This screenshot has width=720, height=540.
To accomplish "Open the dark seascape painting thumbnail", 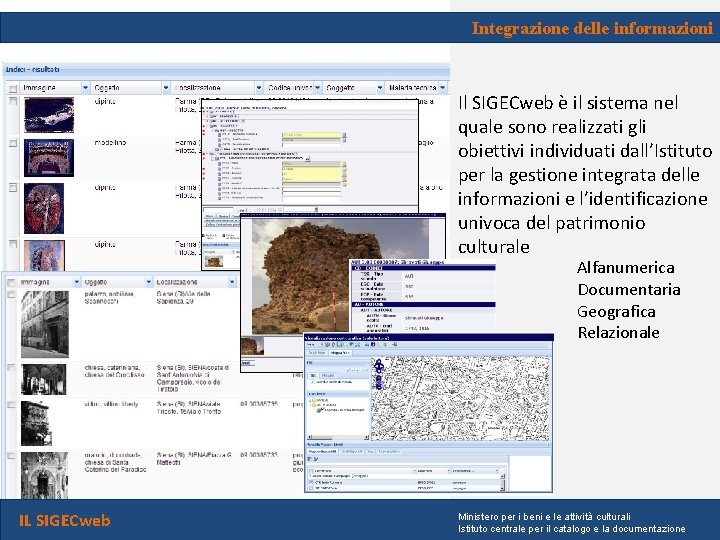I will [x=49, y=115].
